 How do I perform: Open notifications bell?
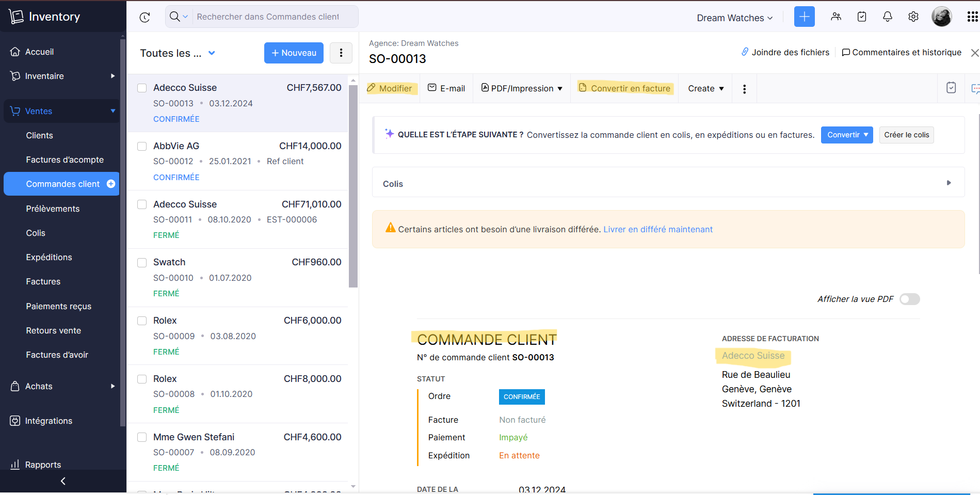point(888,17)
